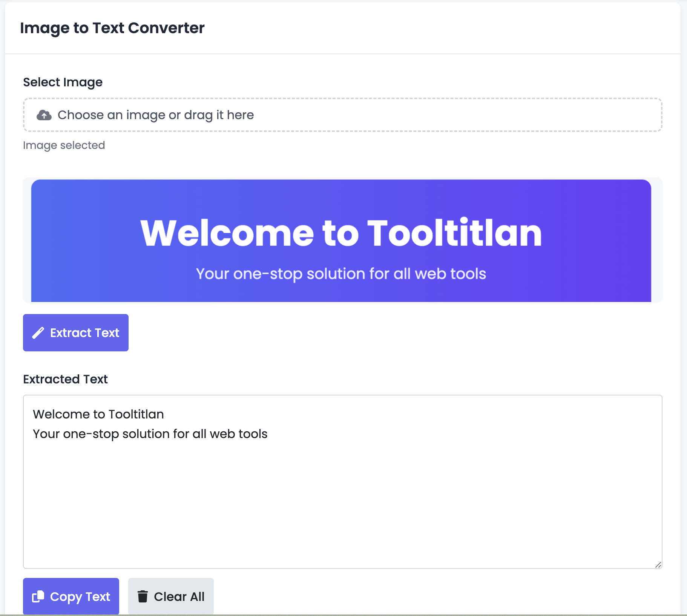Image resolution: width=687 pixels, height=616 pixels.
Task: Click the Select Image label
Action: [63, 82]
